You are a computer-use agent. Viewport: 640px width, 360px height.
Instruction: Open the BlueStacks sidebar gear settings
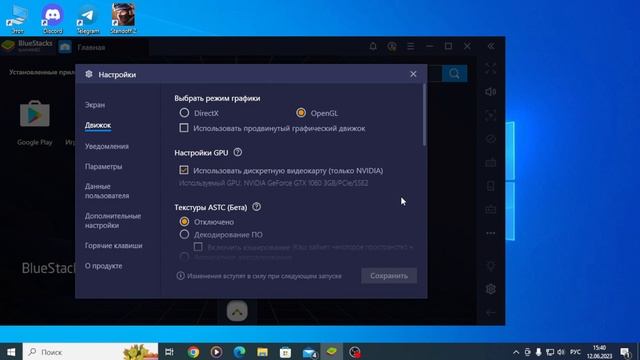491,289
